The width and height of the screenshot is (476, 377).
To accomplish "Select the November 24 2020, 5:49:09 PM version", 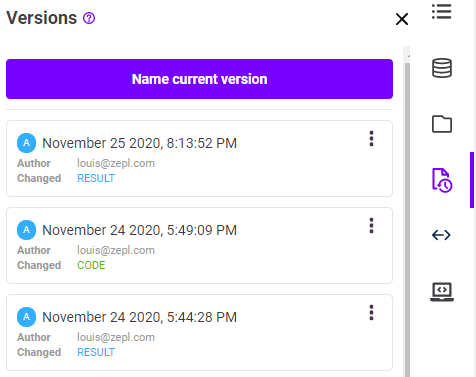I will pos(199,245).
